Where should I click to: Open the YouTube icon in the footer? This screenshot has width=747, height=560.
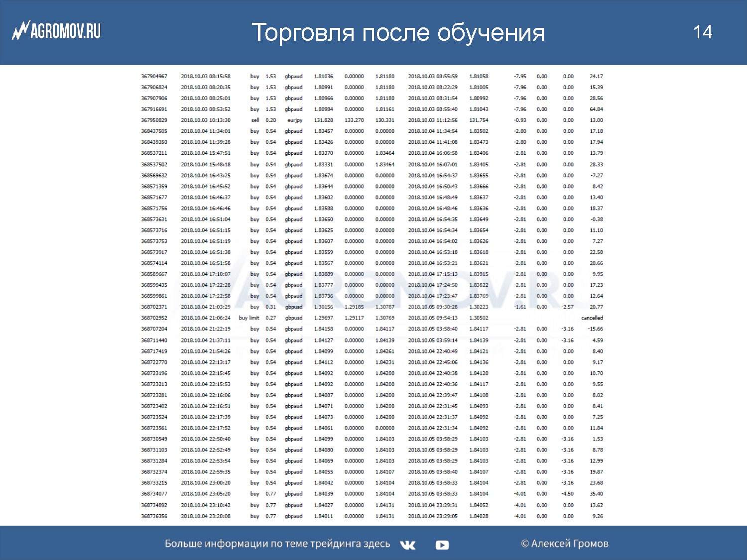click(442, 545)
